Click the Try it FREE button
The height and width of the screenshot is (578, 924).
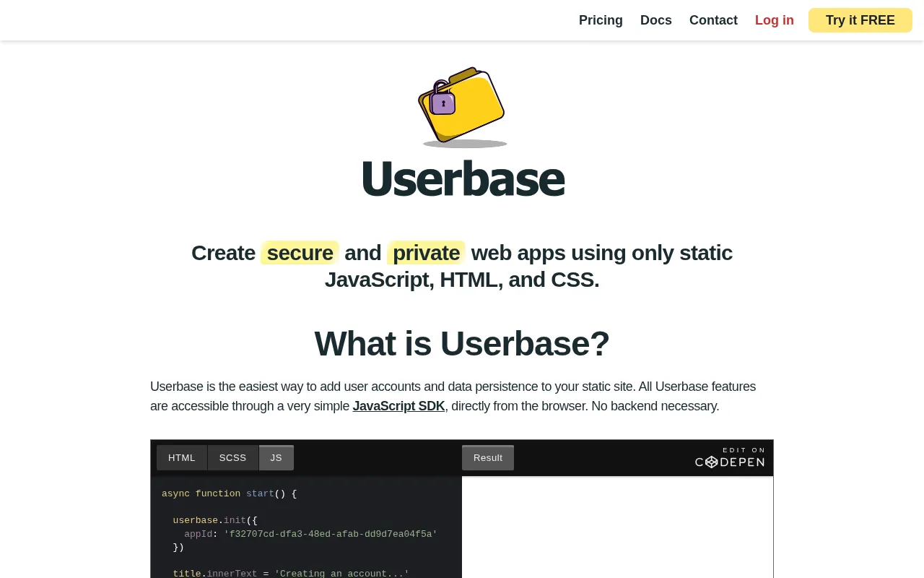[860, 20]
